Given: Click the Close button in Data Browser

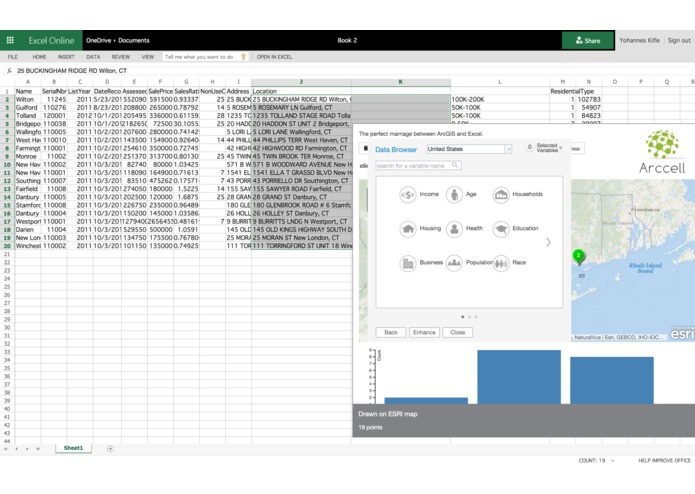Looking at the screenshot, I should (457, 332).
